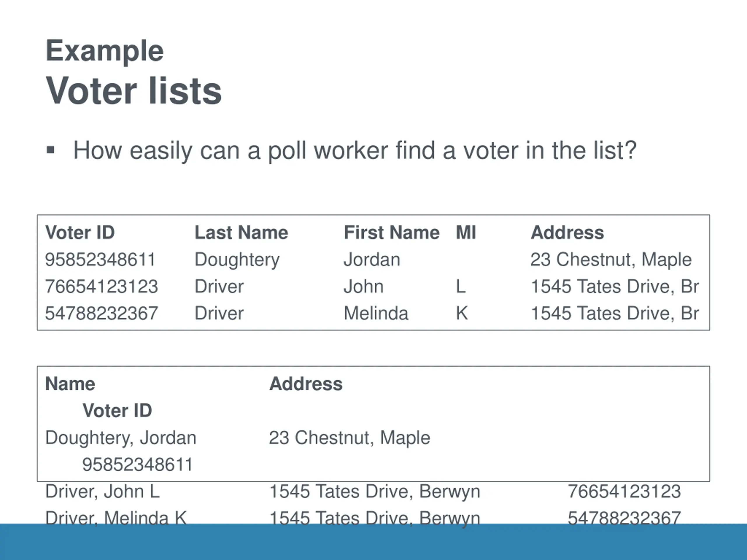Click the blue footer bar

(x=373, y=542)
